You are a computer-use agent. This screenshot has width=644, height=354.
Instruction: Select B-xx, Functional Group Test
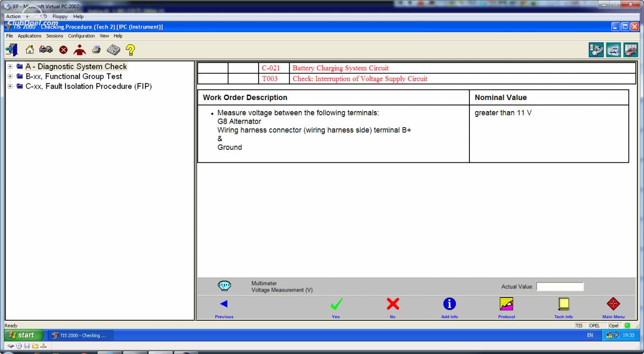pyautogui.click(x=74, y=76)
